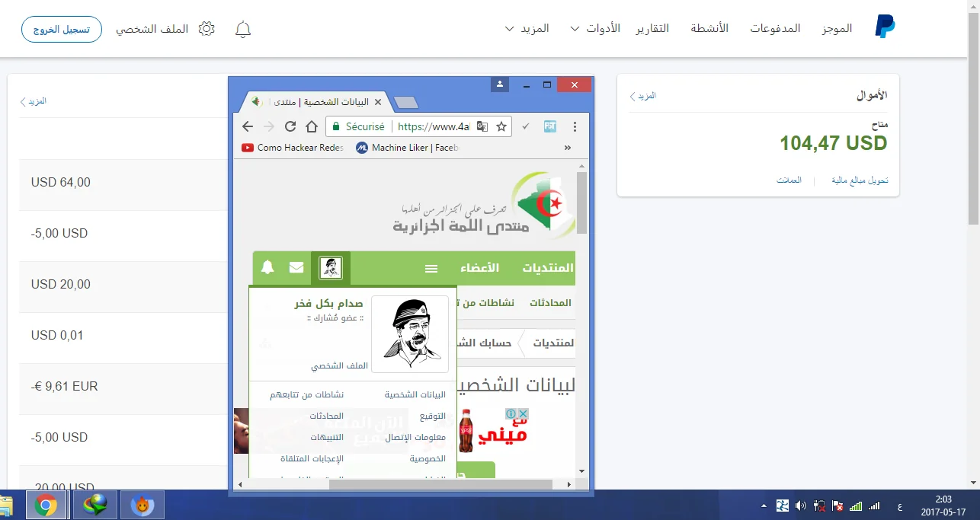The image size is (980, 520).
Task: Open the forum hamburger menu icon
Action: coord(431,269)
